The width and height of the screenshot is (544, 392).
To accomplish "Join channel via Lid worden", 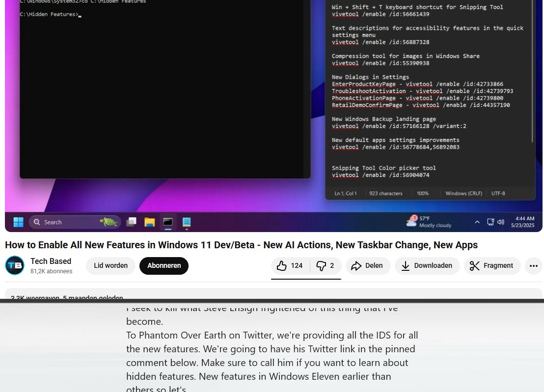I will pyautogui.click(x=110, y=266).
